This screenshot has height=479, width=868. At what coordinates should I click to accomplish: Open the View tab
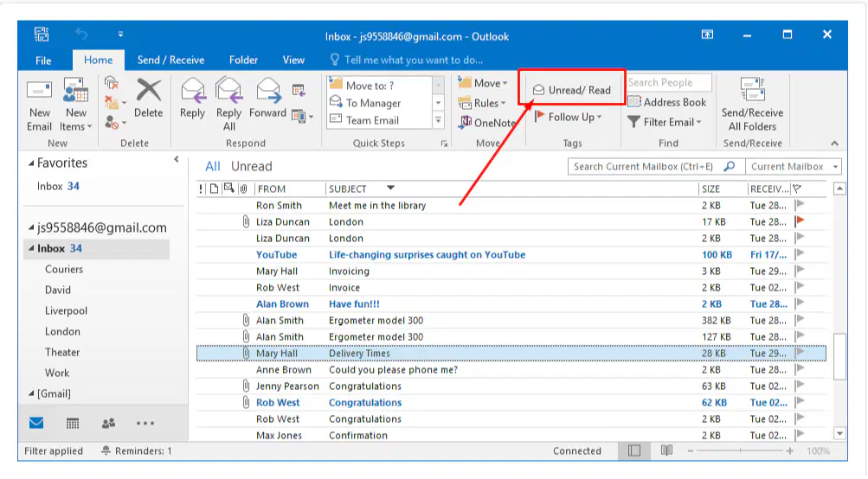click(x=293, y=60)
